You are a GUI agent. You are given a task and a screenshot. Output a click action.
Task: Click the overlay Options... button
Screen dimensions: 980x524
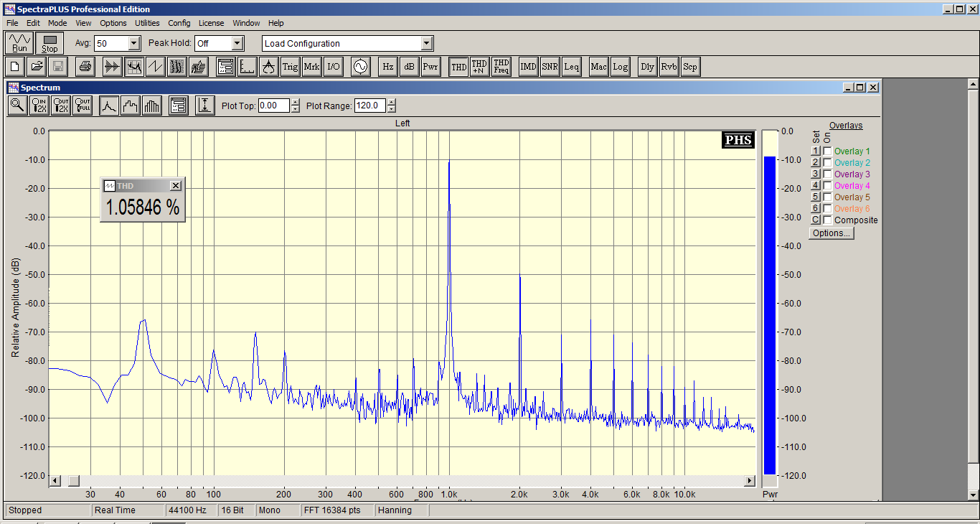pos(831,233)
